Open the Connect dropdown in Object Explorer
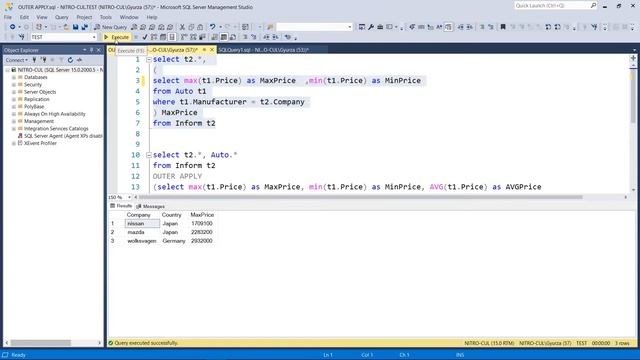 click(x=17, y=60)
